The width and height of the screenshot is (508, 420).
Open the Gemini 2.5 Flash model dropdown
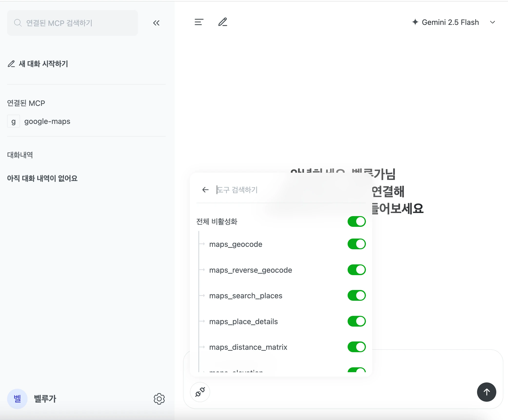(x=453, y=22)
